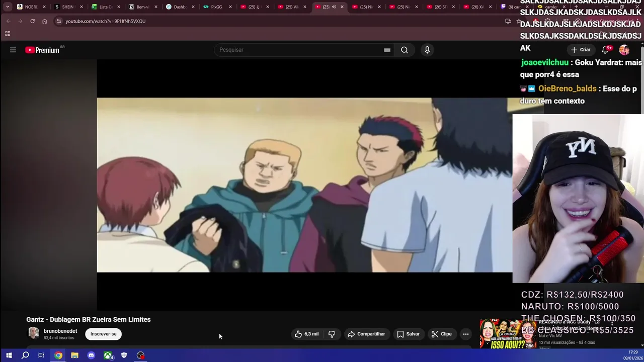Open brunobenedet channel avatar
The height and width of the screenshot is (362, 644).
pyautogui.click(x=33, y=334)
